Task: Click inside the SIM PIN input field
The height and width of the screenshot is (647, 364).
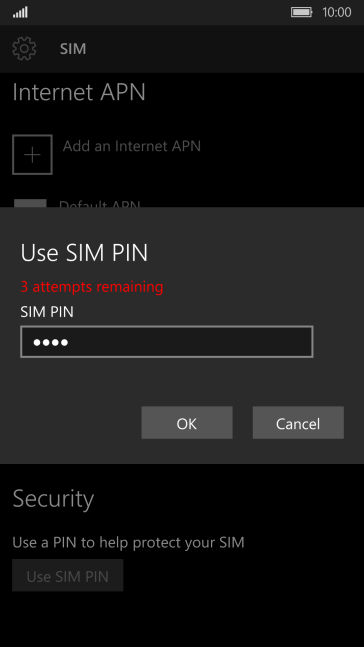Action: (167, 342)
